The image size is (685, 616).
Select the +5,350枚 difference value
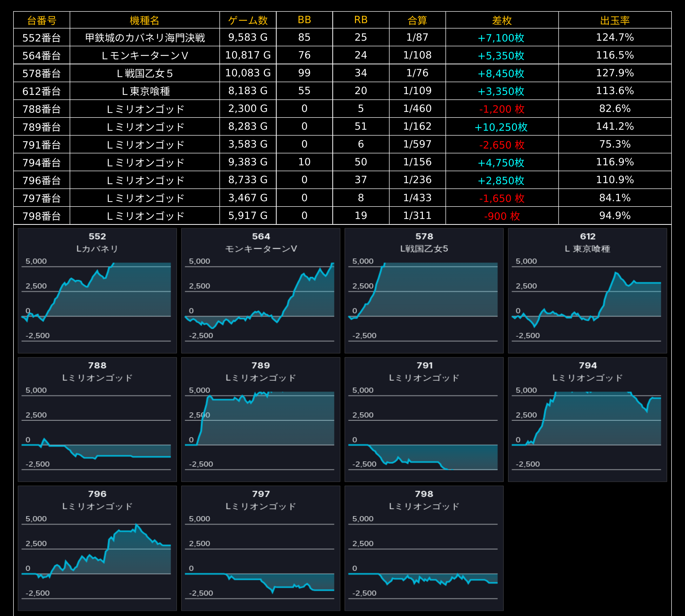tap(501, 55)
